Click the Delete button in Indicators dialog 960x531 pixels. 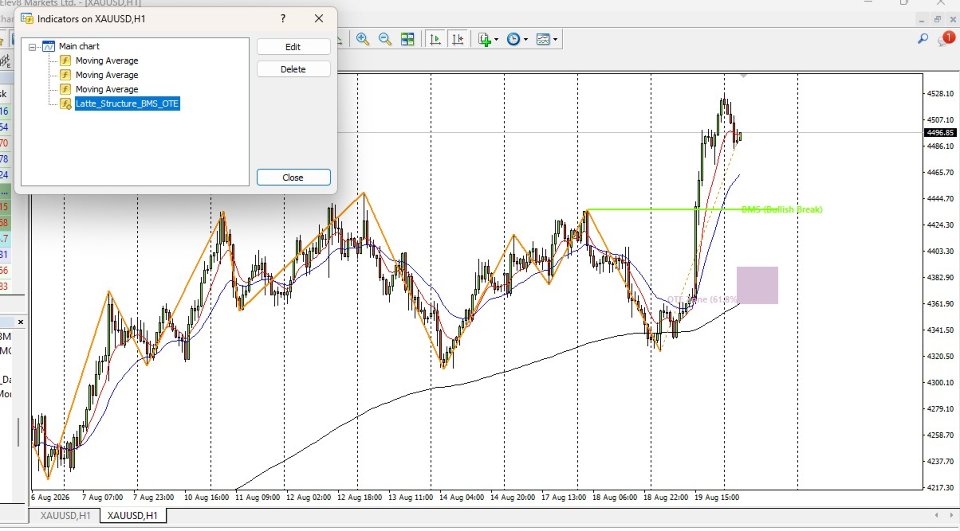pos(293,69)
